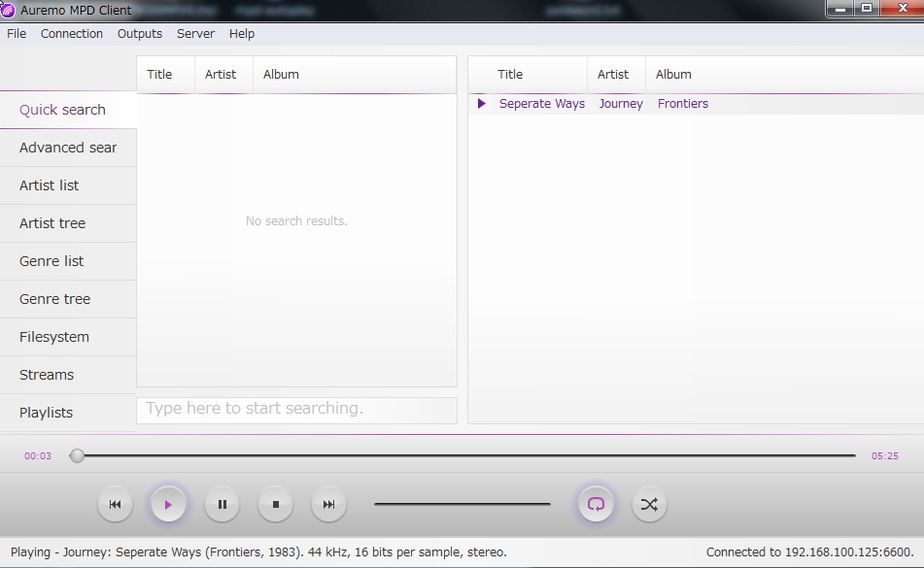Toggle shuffle mode

point(649,505)
